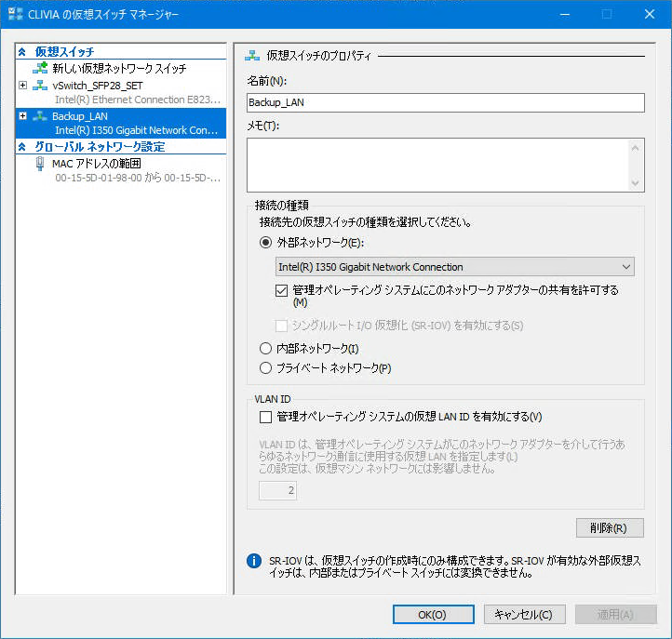Viewport: 672px width, 639px height.
Task: Click the Intel(R) Ethernet Connection E823 text
Action: [138, 100]
